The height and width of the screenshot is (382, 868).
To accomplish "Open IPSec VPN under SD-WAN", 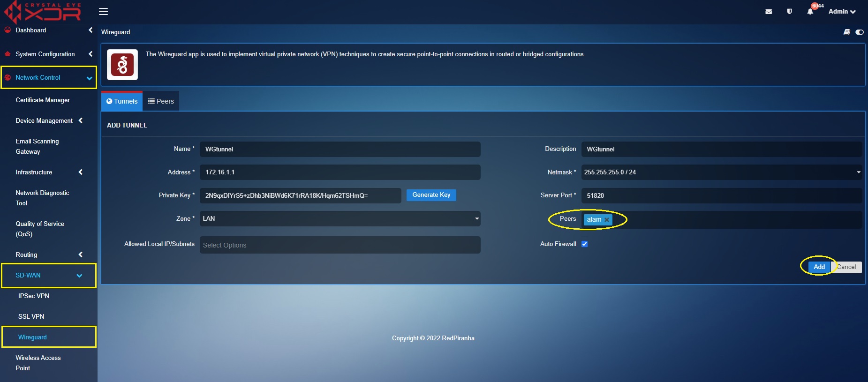I will [34, 296].
